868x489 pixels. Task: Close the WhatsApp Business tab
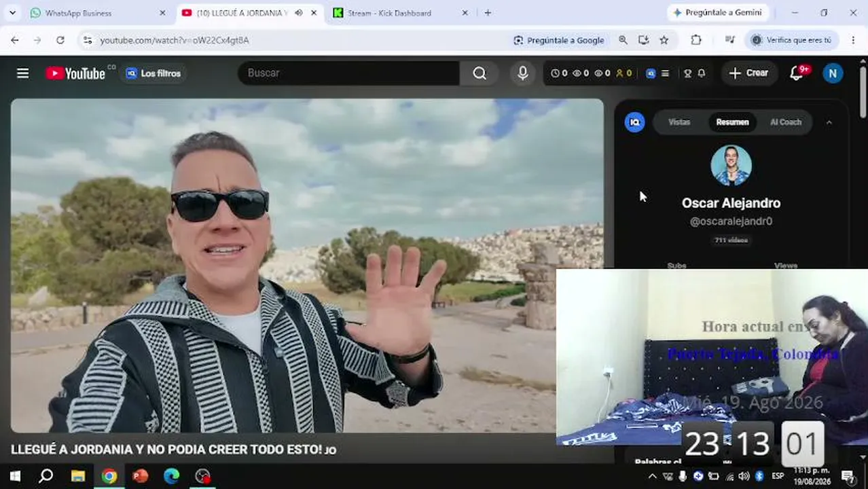pyautogui.click(x=162, y=13)
